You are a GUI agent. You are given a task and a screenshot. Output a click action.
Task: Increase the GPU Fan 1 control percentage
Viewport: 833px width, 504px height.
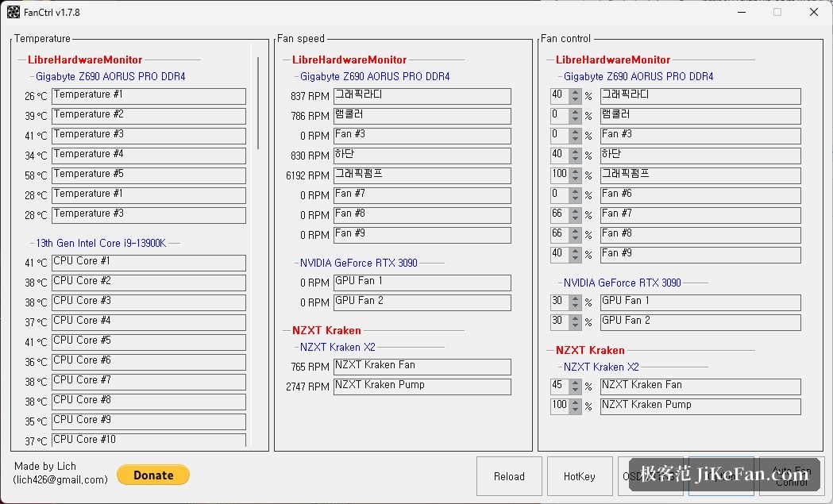576,299
